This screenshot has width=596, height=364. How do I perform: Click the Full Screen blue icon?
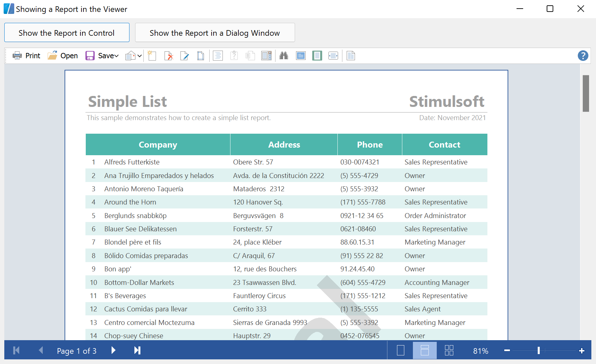click(x=301, y=56)
